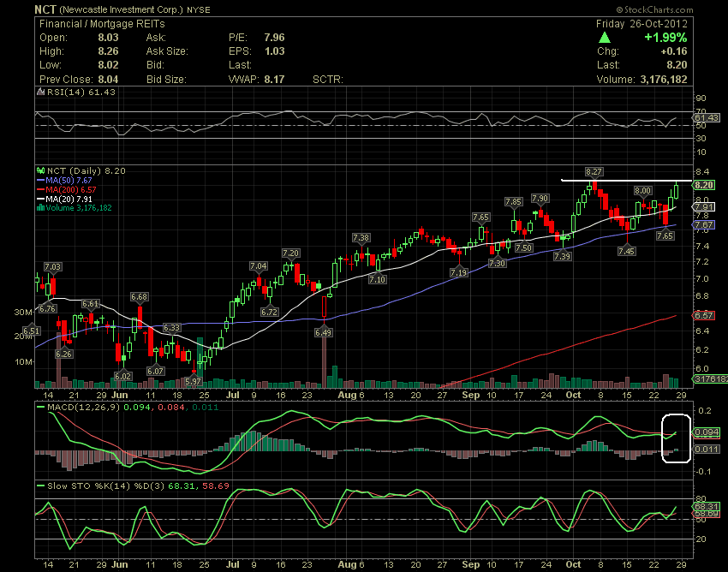This screenshot has height=572, width=728.
Task: Click the 7.38 price label in August
Action: [x=361, y=238]
